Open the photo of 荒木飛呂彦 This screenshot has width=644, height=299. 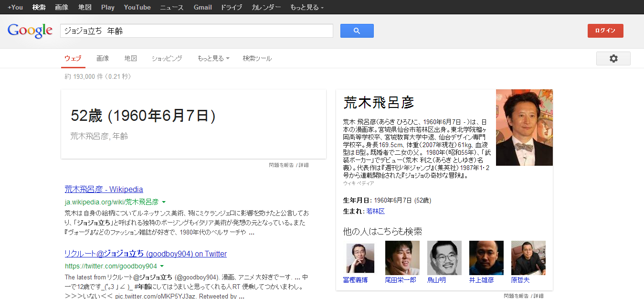pos(524,128)
